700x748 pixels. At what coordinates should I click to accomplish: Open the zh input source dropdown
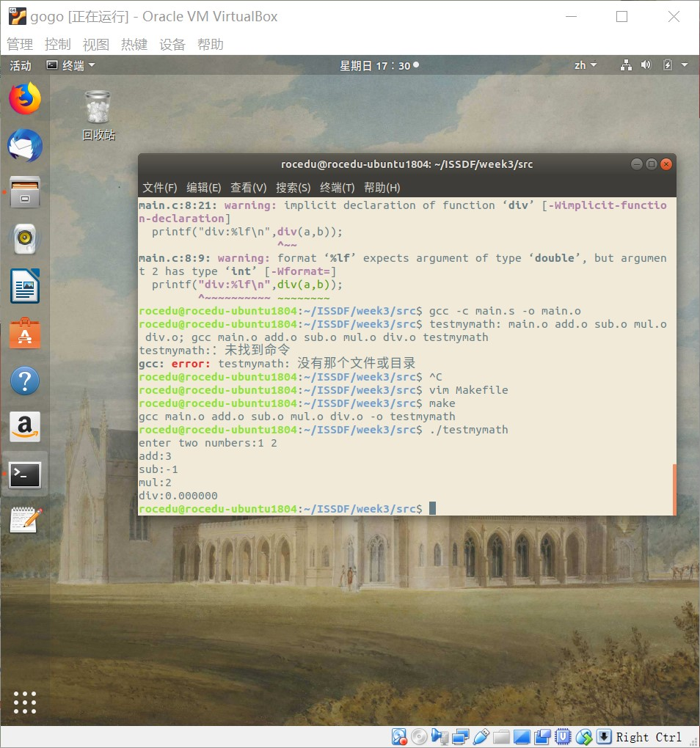pyautogui.click(x=586, y=65)
